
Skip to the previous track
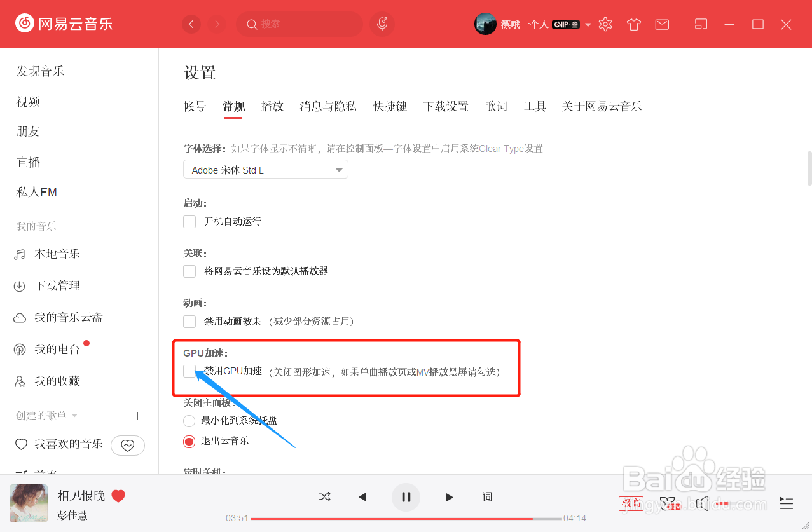(x=362, y=497)
